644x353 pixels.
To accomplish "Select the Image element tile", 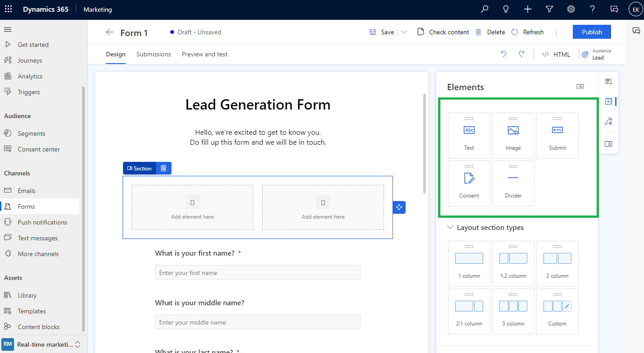I will click(x=513, y=136).
